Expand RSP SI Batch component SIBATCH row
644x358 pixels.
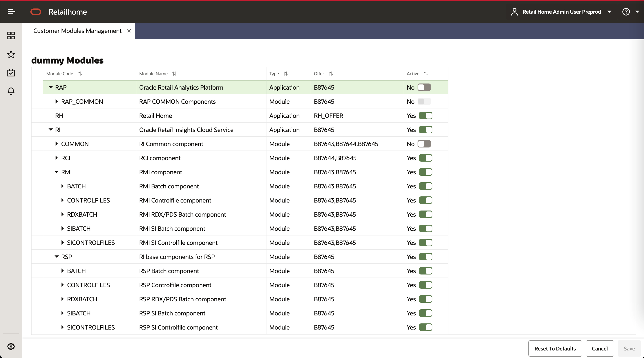pyautogui.click(x=63, y=313)
